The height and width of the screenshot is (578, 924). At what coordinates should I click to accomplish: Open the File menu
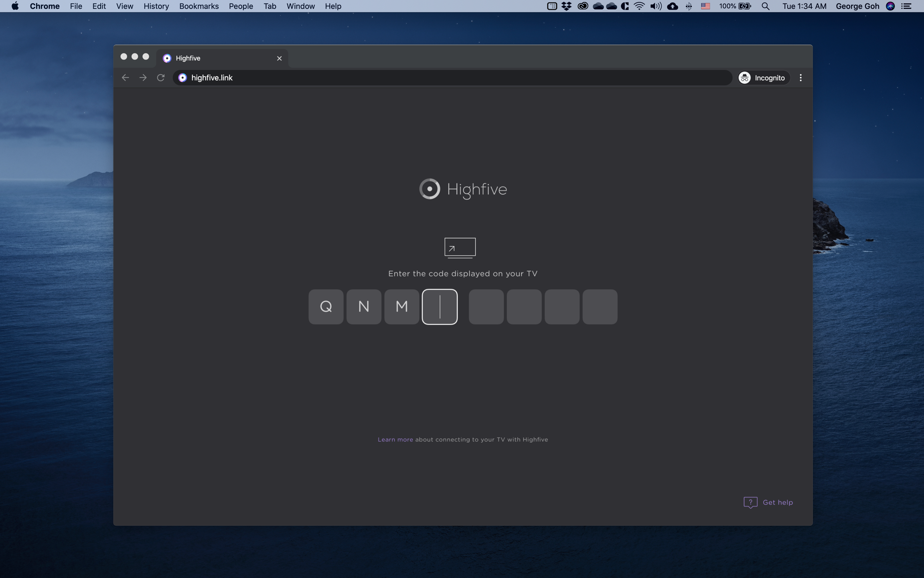pyautogui.click(x=76, y=6)
